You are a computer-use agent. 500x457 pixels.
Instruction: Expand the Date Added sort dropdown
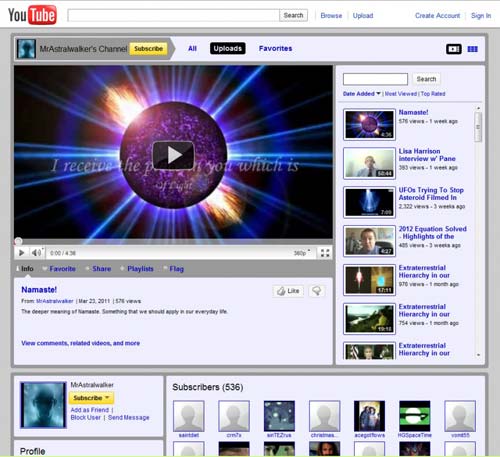tap(362, 94)
